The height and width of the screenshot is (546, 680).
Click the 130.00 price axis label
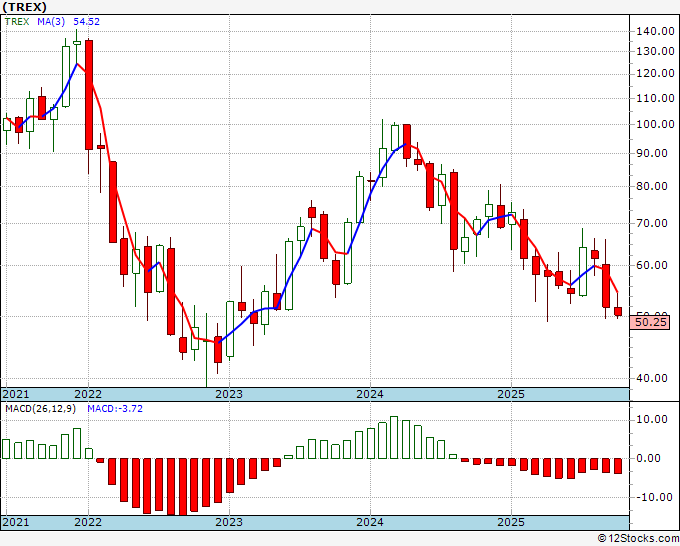tap(655, 51)
